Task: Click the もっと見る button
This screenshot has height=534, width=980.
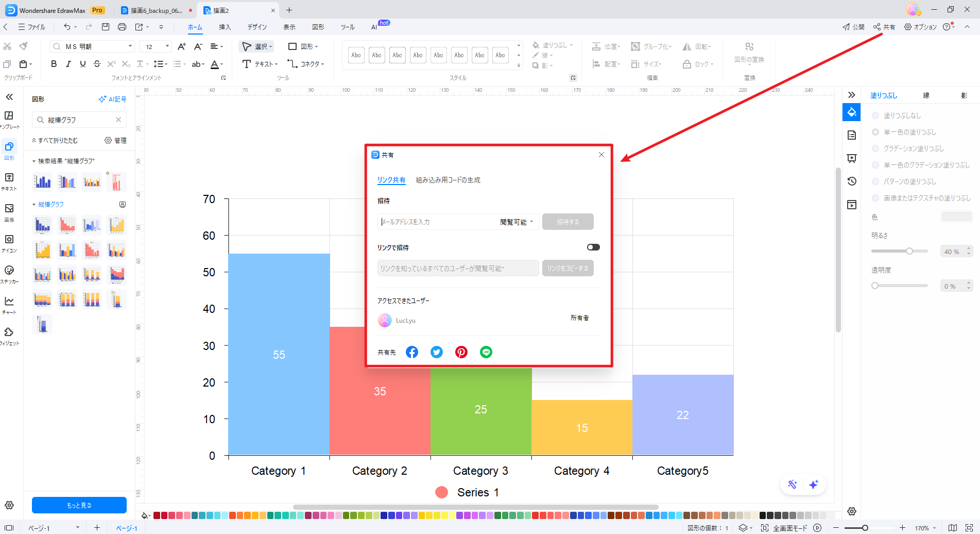Action: click(79, 505)
